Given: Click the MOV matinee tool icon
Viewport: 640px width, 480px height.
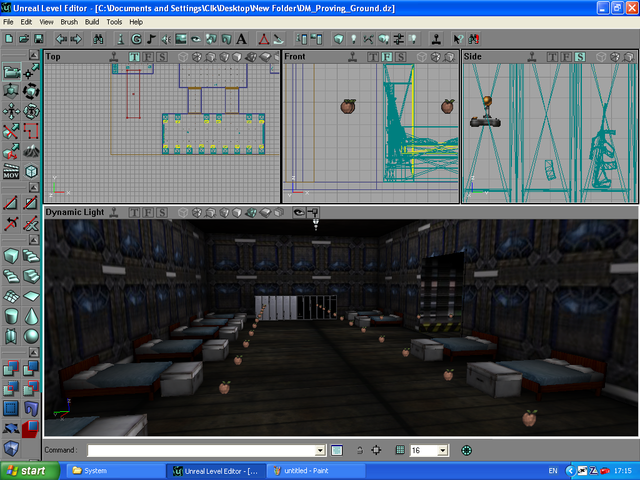Looking at the screenshot, I should tap(11, 172).
